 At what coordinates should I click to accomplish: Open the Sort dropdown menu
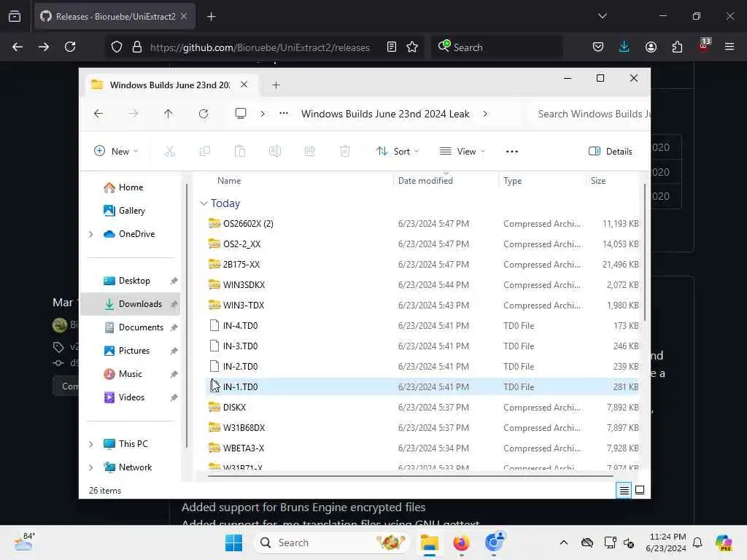(398, 152)
